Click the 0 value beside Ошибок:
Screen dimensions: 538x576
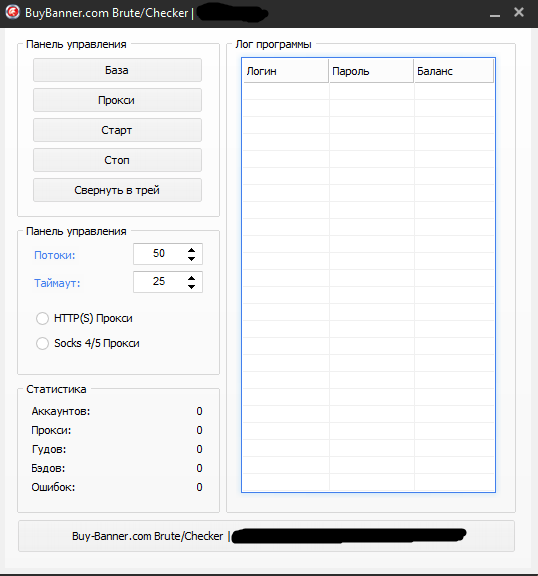[199, 487]
